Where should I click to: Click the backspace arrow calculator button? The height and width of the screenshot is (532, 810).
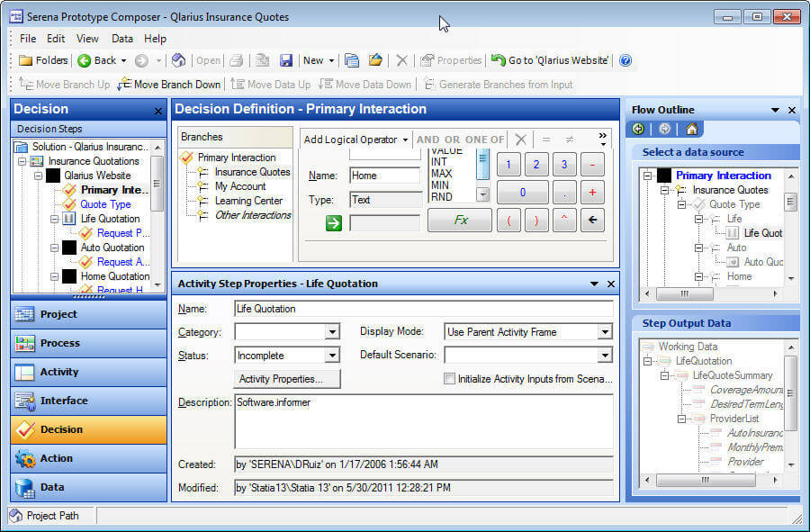tap(592, 220)
